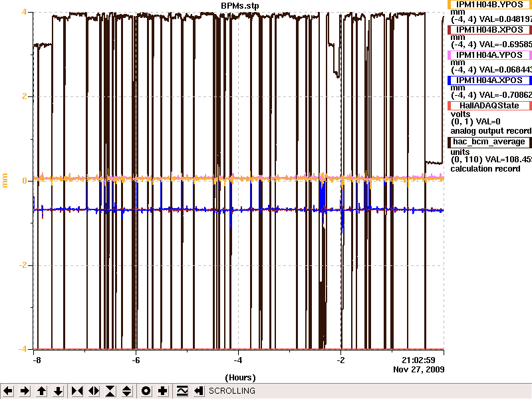Select the IPM1H04B.XPOS legend entry

click(489, 30)
